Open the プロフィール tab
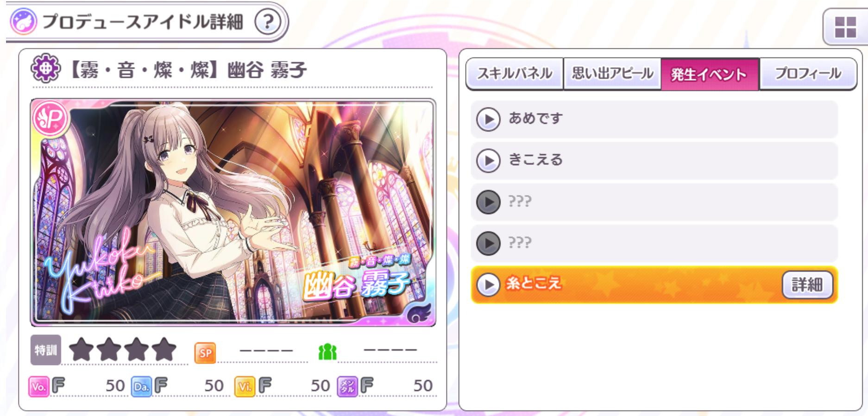This screenshot has height=416, width=868. (x=808, y=74)
